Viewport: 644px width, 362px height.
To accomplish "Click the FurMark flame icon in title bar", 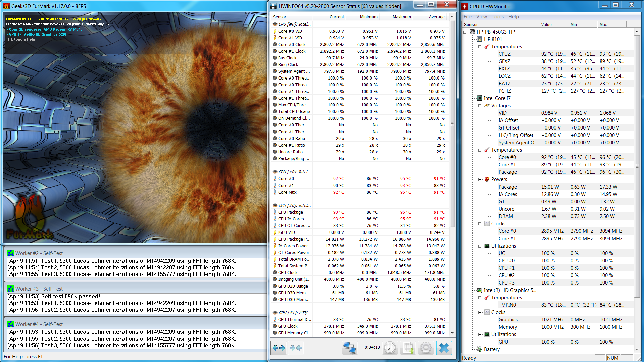I will click(6, 6).
